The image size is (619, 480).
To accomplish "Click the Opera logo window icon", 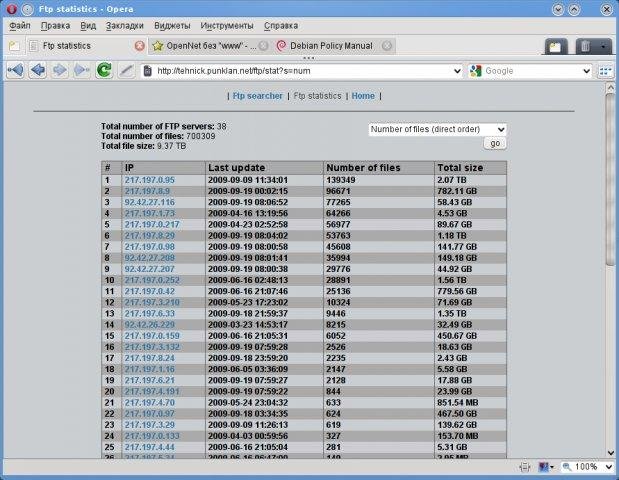I will tap(12, 9).
